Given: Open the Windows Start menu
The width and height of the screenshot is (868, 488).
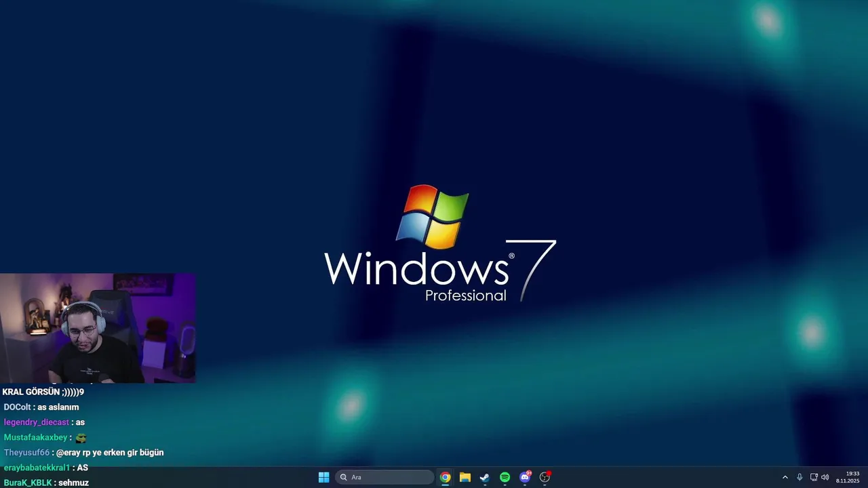Looking at the screenshot, I should [x=323, y=477].
